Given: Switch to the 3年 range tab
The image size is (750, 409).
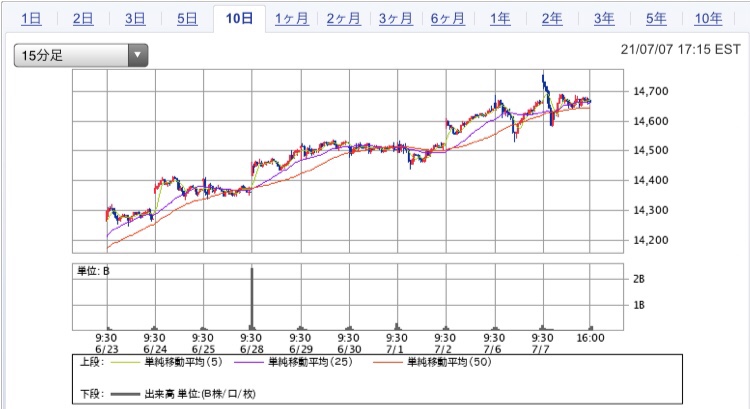Looking at the screenshot, I should 604,19.
